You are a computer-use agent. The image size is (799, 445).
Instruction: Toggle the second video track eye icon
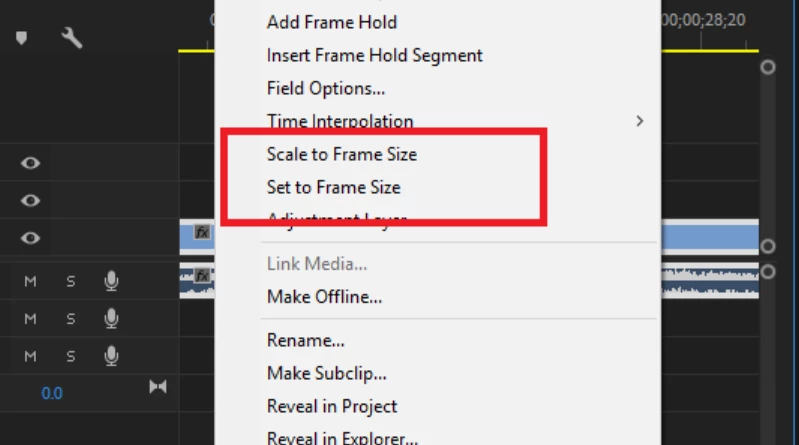tap(30, 200)
